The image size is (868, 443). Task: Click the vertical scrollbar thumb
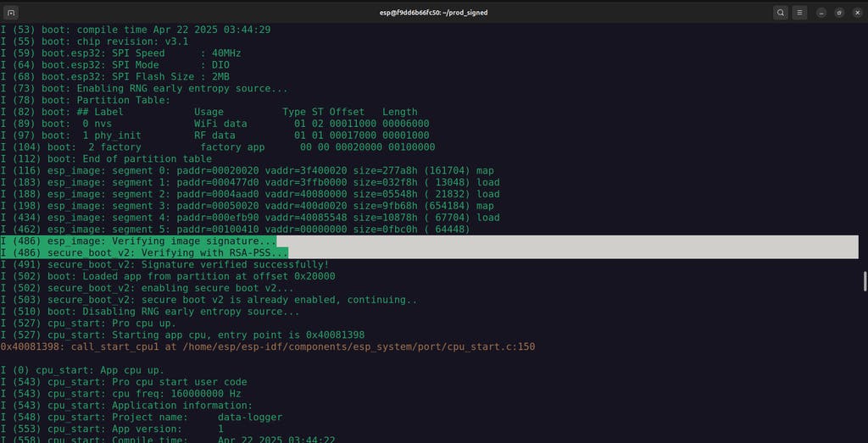[x=865, y=281]
